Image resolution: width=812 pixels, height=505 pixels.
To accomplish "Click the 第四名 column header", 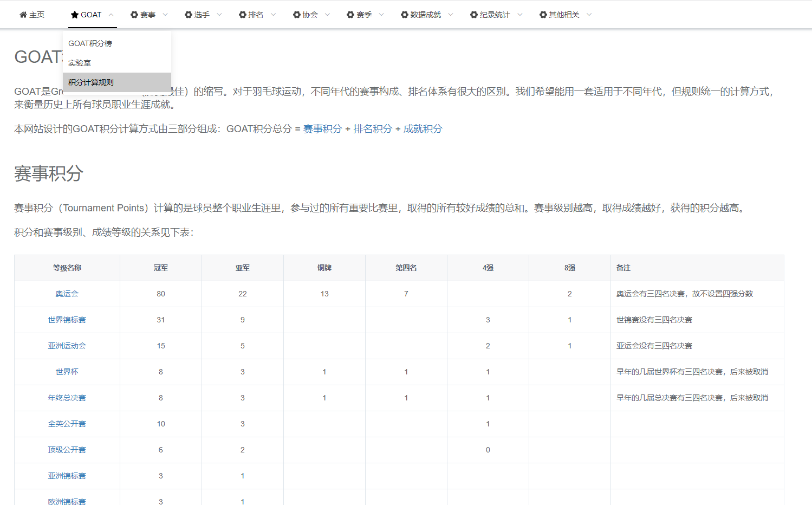I will pyautogui.click(x=406, y=268).
